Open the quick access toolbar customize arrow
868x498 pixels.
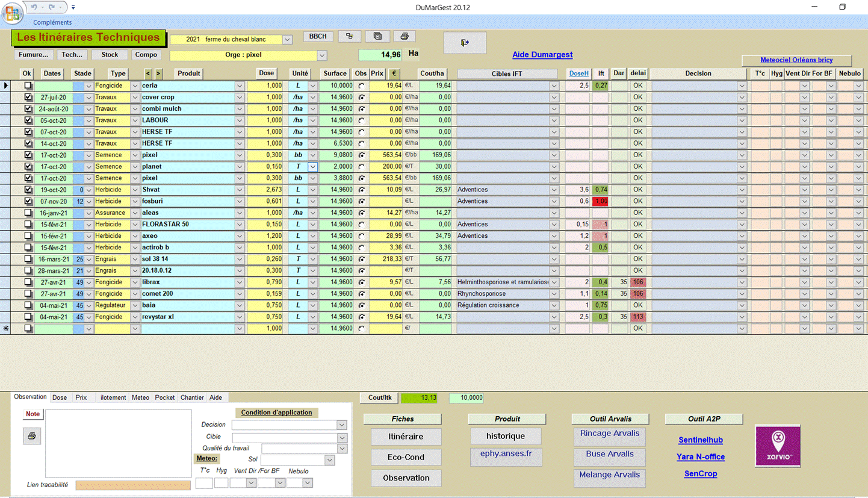tap(73, 7)
